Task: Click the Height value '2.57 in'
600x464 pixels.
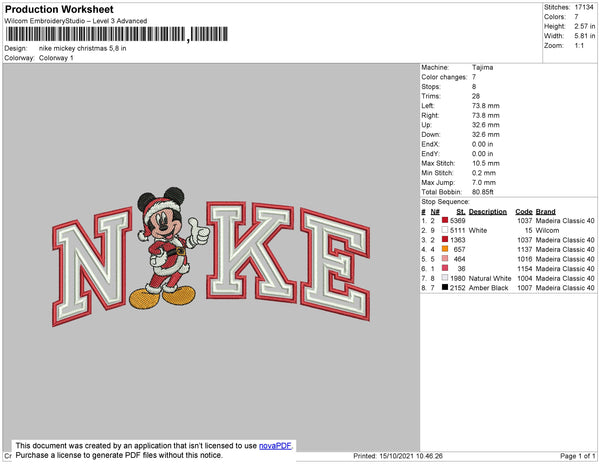Action: [x=584, y=26]
